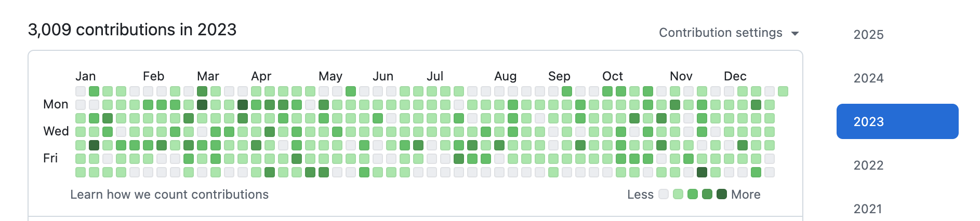Viewport: 980px width, 221px height.
Task: Open Learn how we count contributions
Action: (169, 195)
